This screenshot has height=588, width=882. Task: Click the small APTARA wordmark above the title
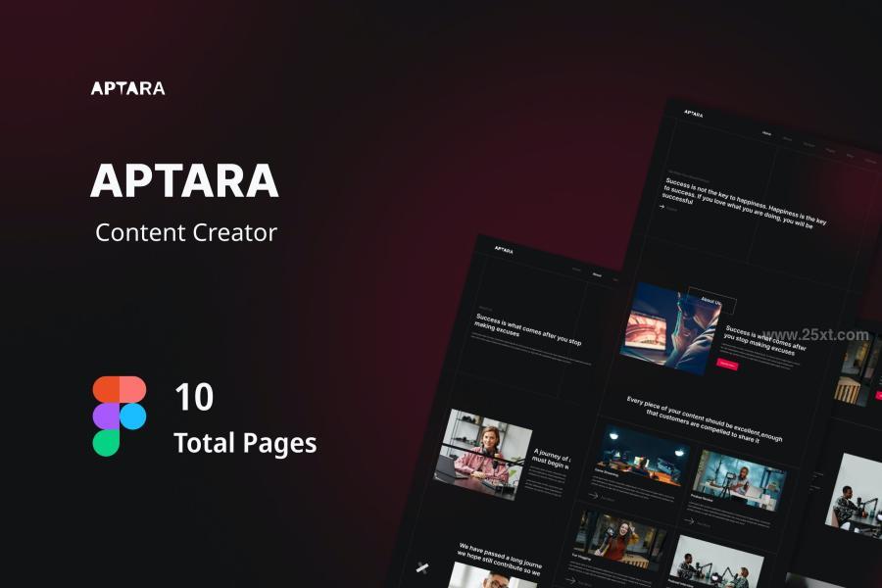click(x=127, y=88)
